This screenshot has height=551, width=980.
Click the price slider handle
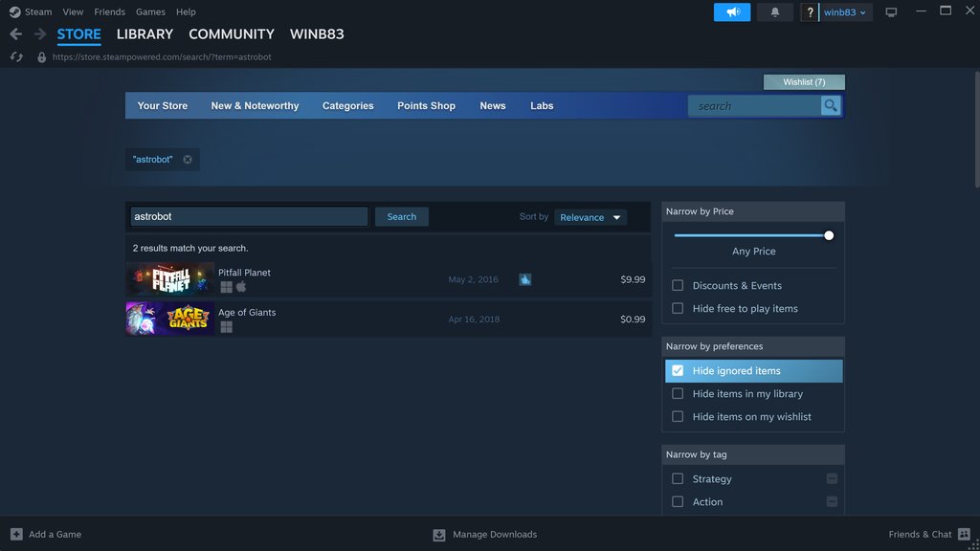point(828,235)
